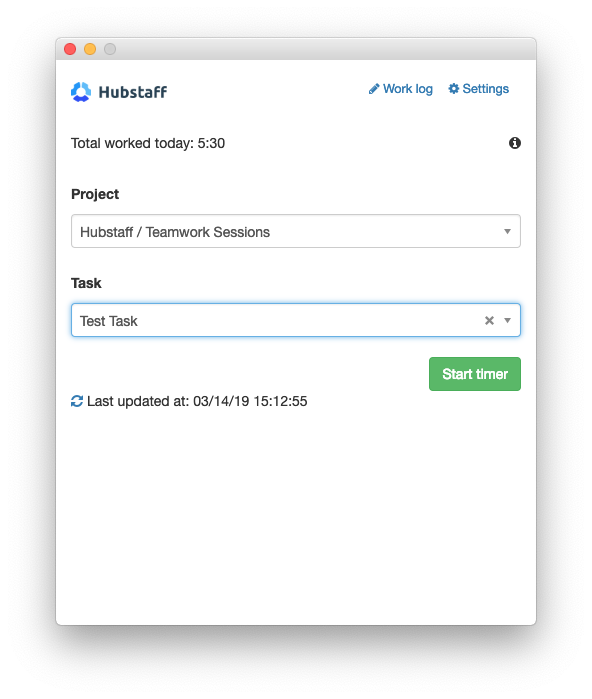Click the gear icon beside Settings
The height and width of the screenshot is (699, 592).
tap(453, 88)
